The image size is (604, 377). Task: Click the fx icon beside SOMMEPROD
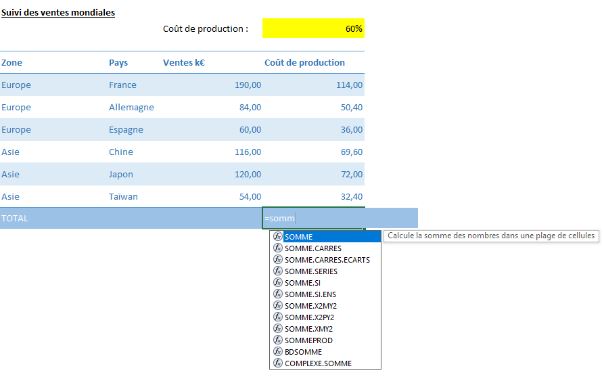[278, 340]
